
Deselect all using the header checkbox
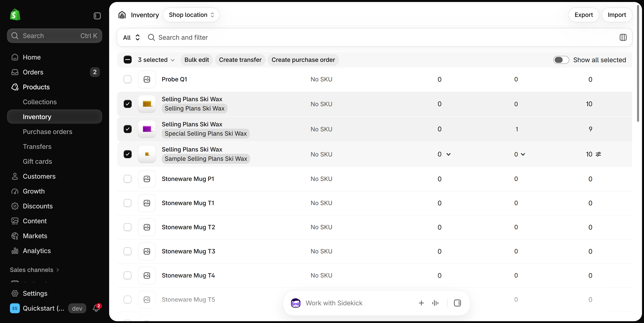point(128,60)
